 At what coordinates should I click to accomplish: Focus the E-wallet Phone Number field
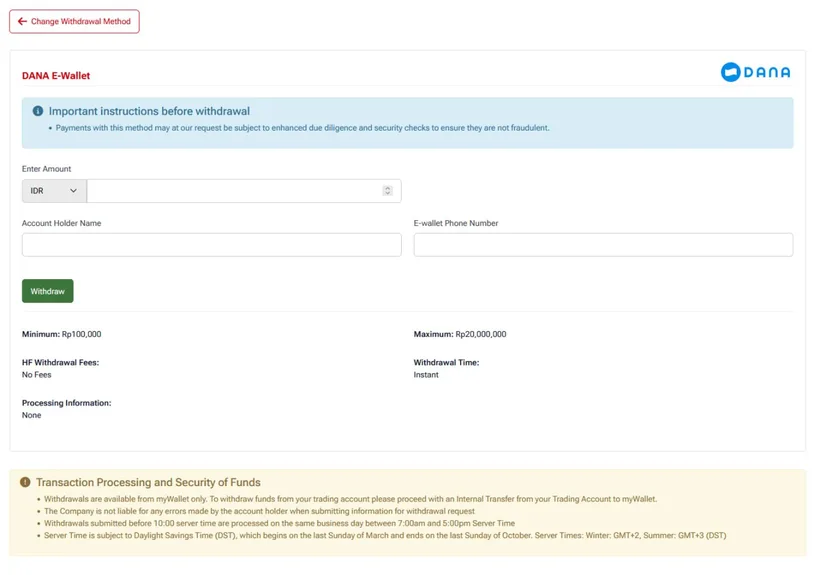pos(603,245)
